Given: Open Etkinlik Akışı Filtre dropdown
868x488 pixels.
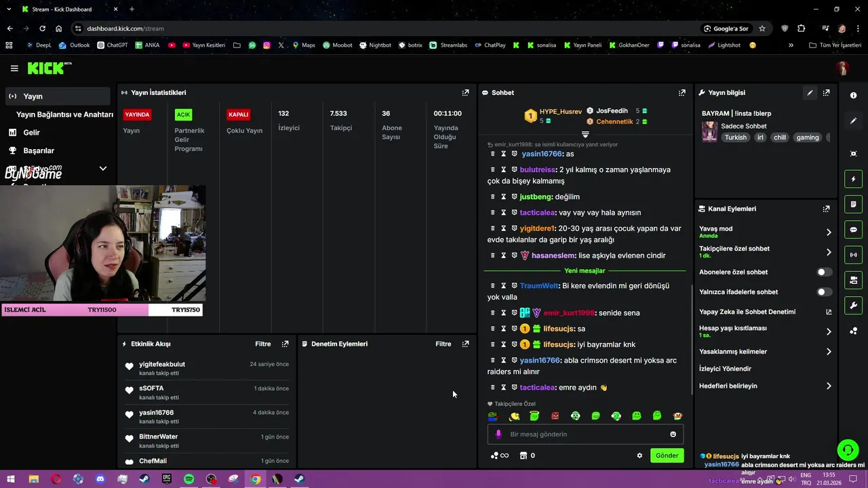Looking at the screenshot, I should click(x=263, y=344).
